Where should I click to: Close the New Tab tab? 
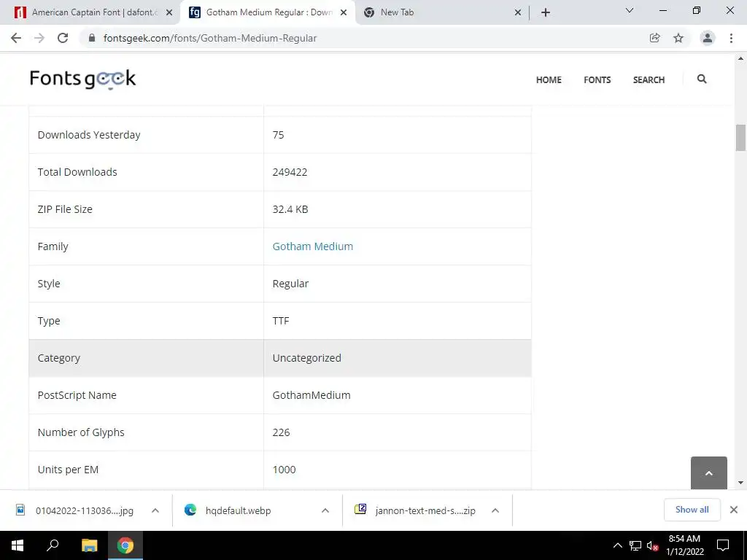(518, 13)
